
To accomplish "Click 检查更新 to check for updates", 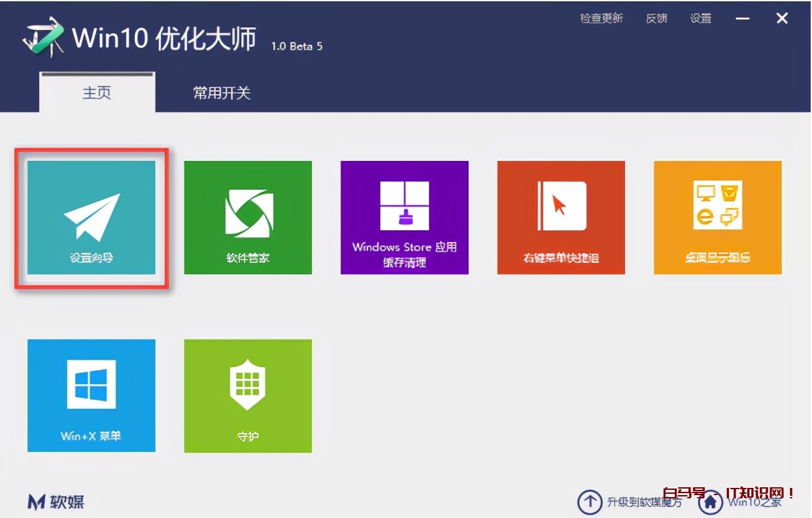I will 601,18.
